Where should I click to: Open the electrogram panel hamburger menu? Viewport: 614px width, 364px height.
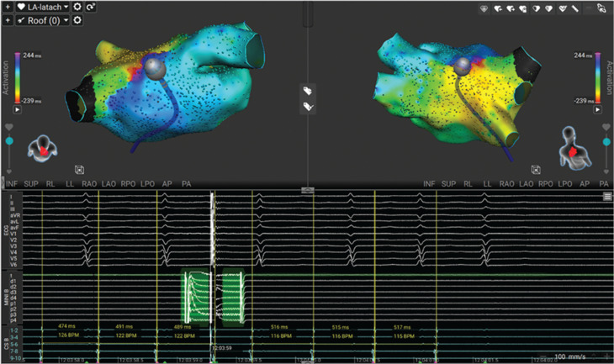(x=606, y=195)
